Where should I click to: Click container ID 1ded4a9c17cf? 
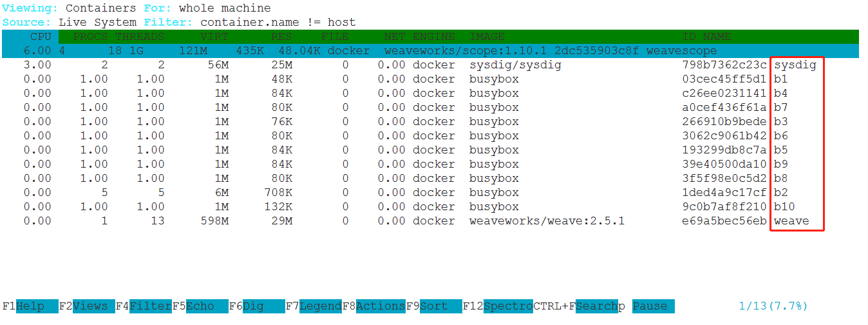724,193
